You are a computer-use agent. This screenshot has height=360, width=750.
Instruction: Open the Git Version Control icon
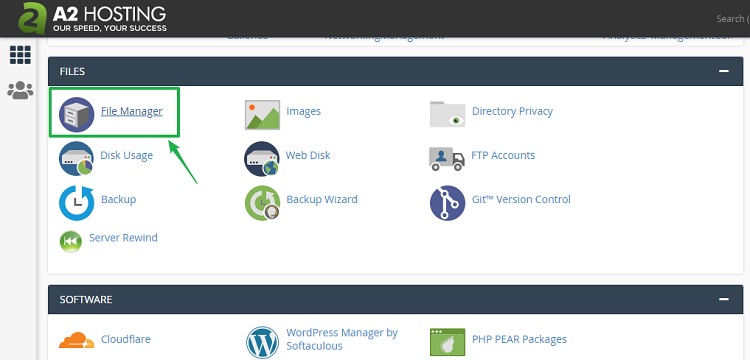coord(447,203)
